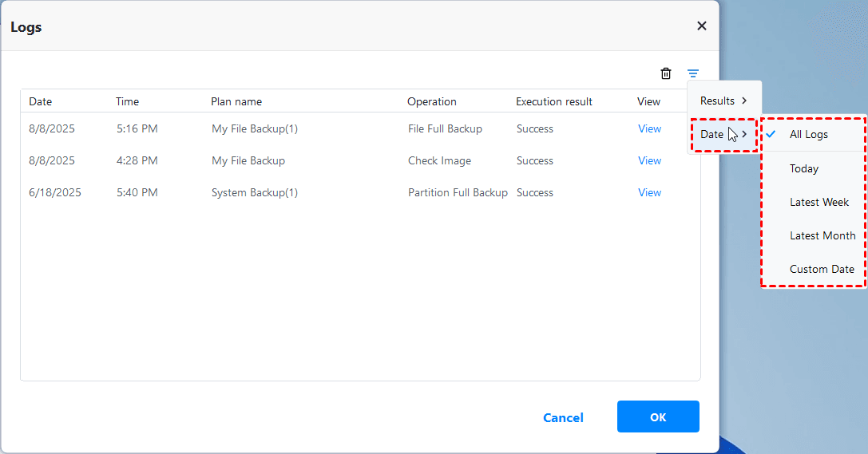Select the checked All Logs option
The image size is (868, 454).
click(x=809, y=134)
